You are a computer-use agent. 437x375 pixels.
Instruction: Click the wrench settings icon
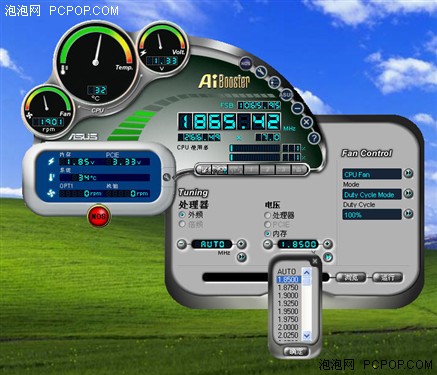(261, 71)
